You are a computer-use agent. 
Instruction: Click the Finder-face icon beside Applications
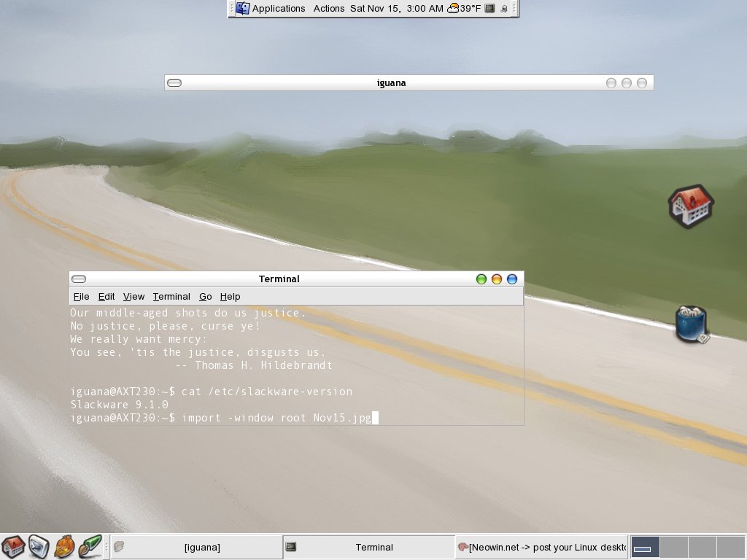(x=243, y=8)
